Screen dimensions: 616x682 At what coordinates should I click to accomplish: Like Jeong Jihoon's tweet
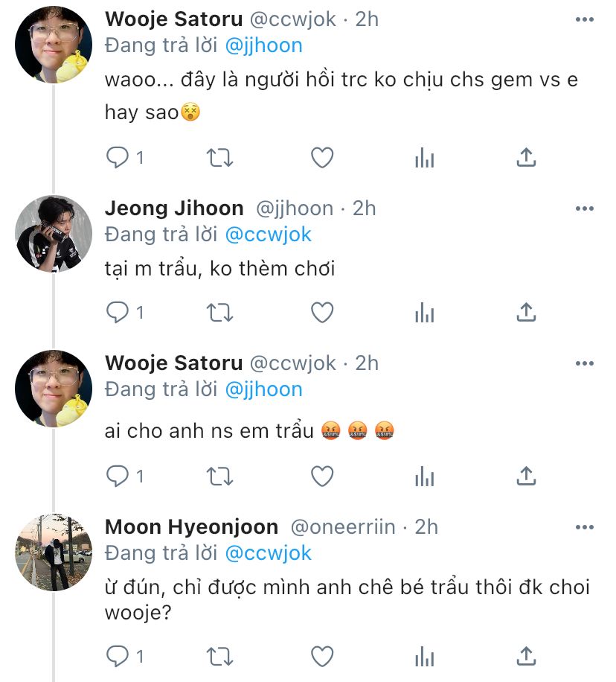(321, 313)
